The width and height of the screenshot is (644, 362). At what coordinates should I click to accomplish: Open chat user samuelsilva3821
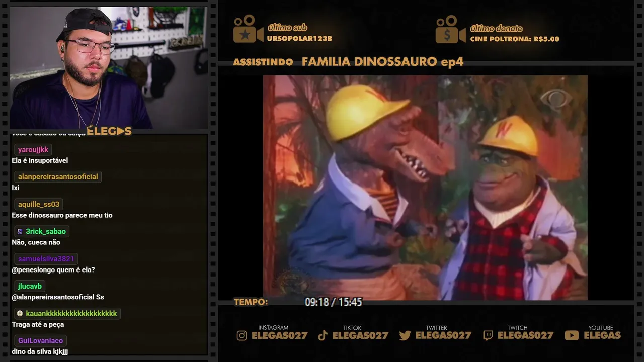46,259
